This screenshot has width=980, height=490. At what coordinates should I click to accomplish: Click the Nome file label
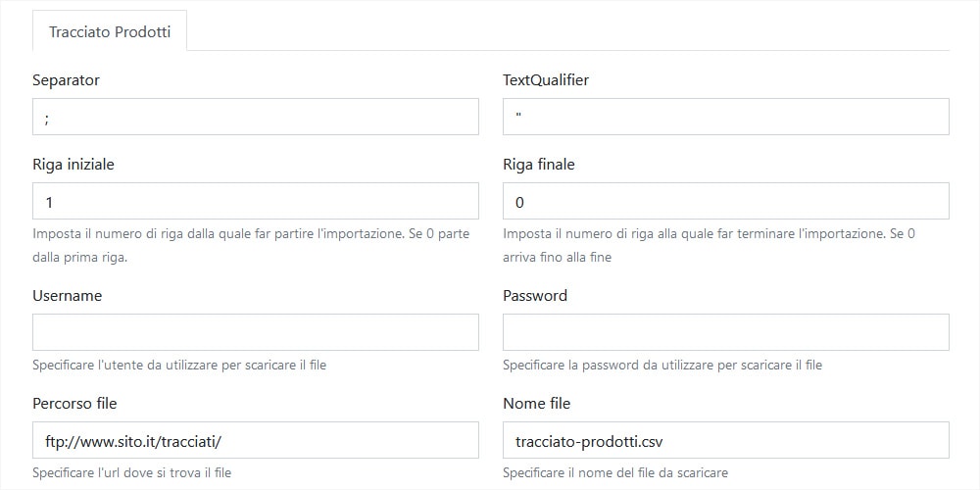tap(536, 403)
